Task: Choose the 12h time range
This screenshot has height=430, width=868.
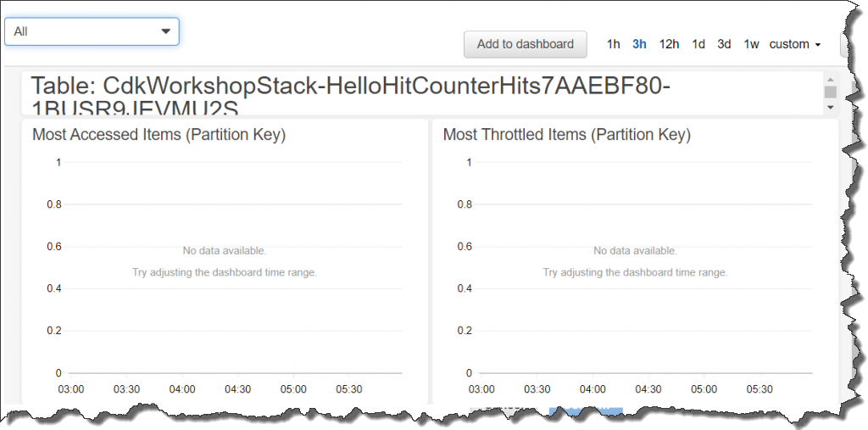Action: click(x=669, y=44)
